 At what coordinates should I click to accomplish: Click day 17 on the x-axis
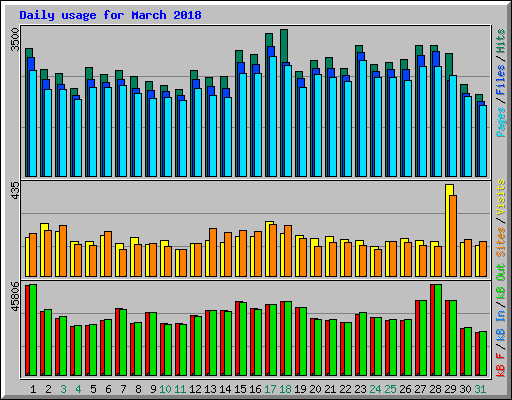click(270, 389)
